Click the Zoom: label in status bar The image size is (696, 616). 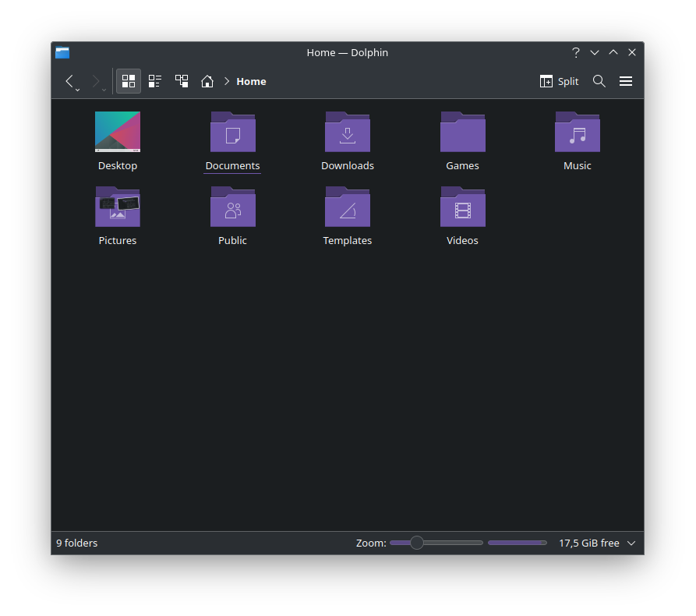point(371,543)
